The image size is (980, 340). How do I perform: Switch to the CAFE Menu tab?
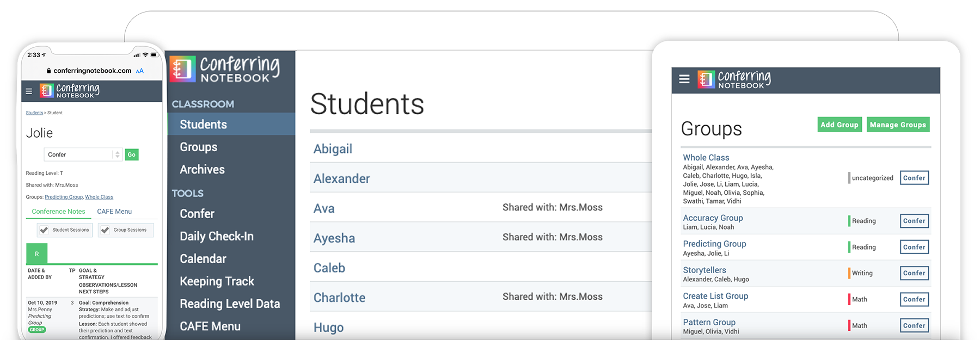114,211
